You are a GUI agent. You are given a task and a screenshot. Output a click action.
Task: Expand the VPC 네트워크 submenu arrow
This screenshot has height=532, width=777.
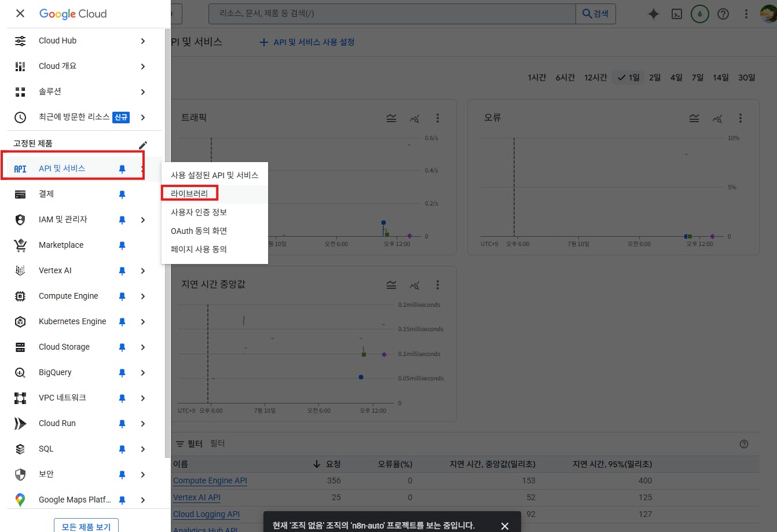click(143, 398)
